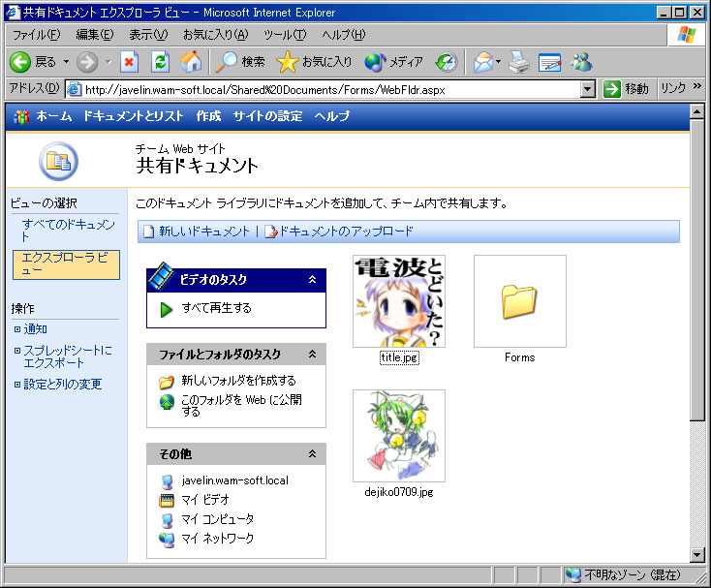
Task: Click the title.jpg file name label
Action: [399, 357]
